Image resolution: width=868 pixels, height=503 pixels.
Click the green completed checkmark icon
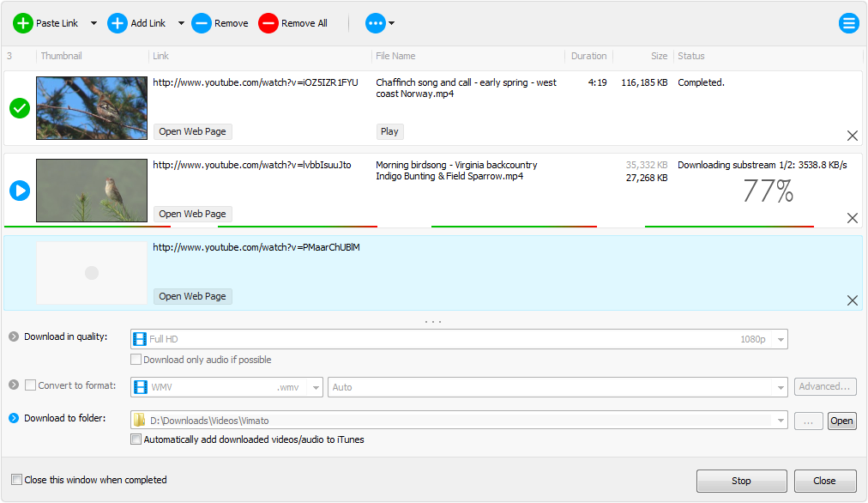click(x=19, y=108)
